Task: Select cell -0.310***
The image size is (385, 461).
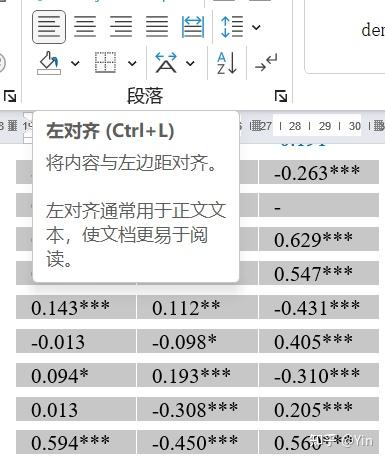Action: (x=319, y=375)
